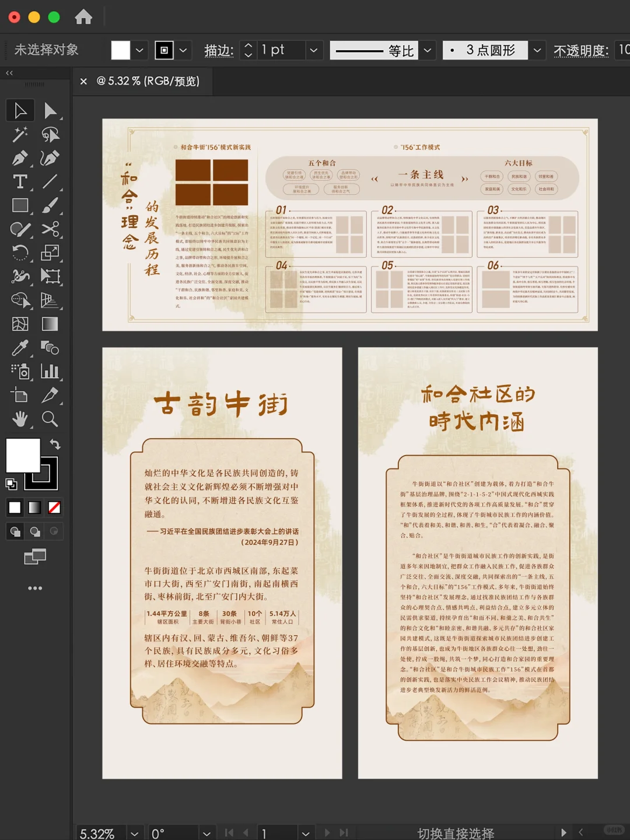
Task: Change screen mode icon
Action: click(x=35, y=557)
